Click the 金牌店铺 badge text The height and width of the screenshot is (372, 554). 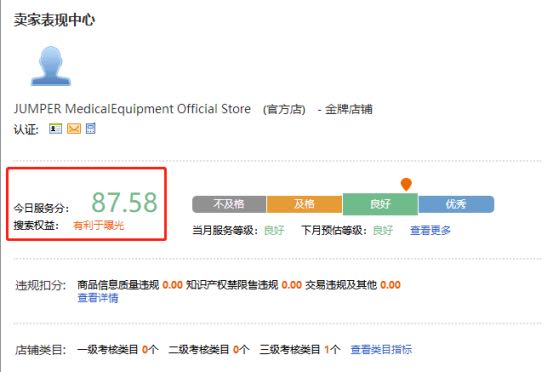pyautogui.click(x=349, y=109)
